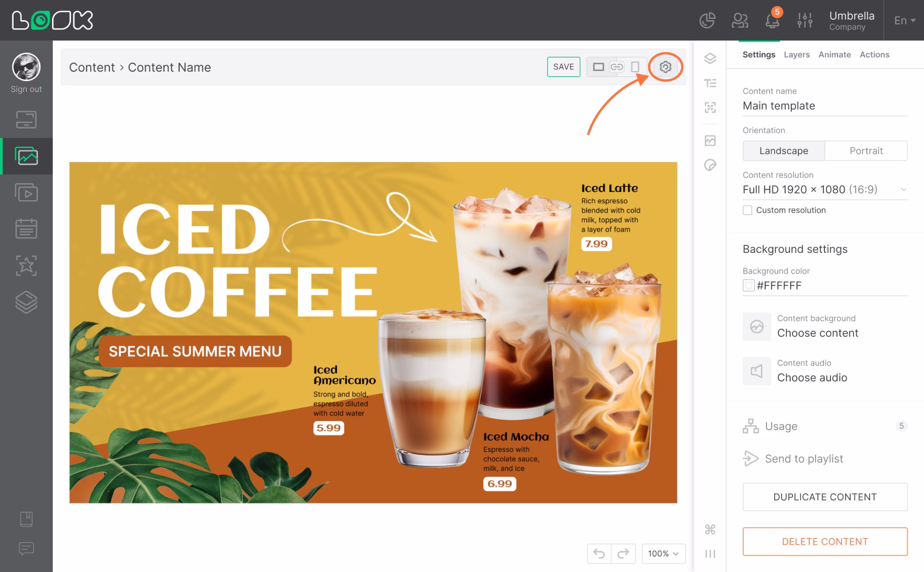Click DELETE CONTENT button
The width and height of the screenshot is (924, 572).
[x=825, y=541]
